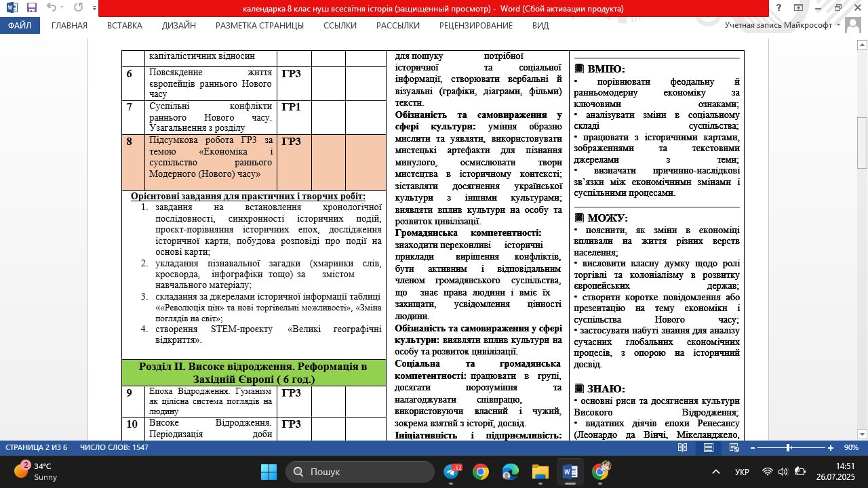Click ГР1 cell in row 7
Screen dimensions: 868x488
point(294,117)
